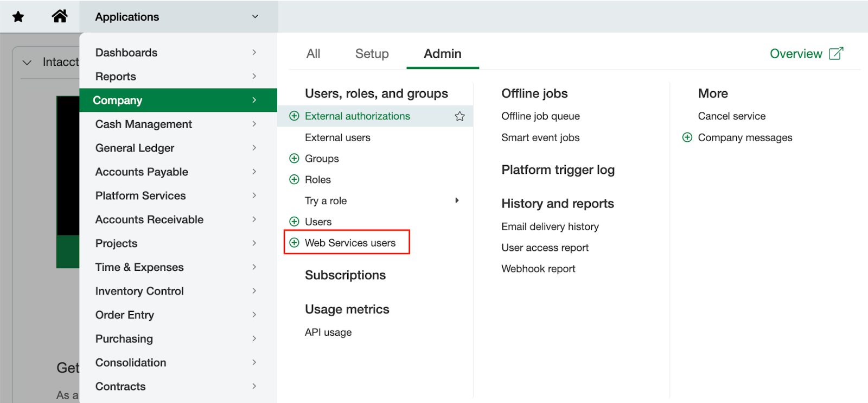The image size is (868, 403).
Task: Open the Overview link
Action: click(796, 54)
